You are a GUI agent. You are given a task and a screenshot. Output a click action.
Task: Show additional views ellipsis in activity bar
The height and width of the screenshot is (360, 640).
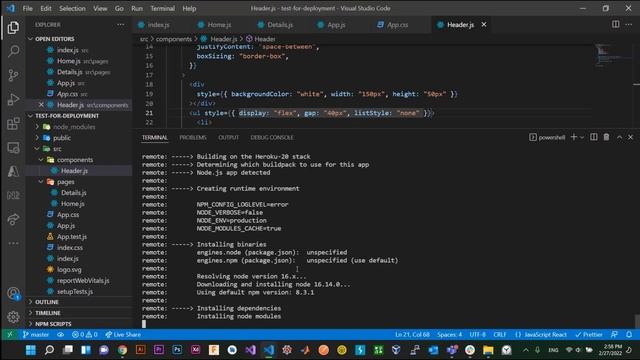tap(13, 243)
